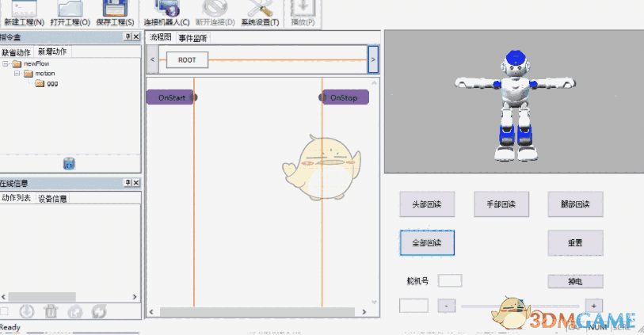Click the ggg folder icon

click(40, 83)
